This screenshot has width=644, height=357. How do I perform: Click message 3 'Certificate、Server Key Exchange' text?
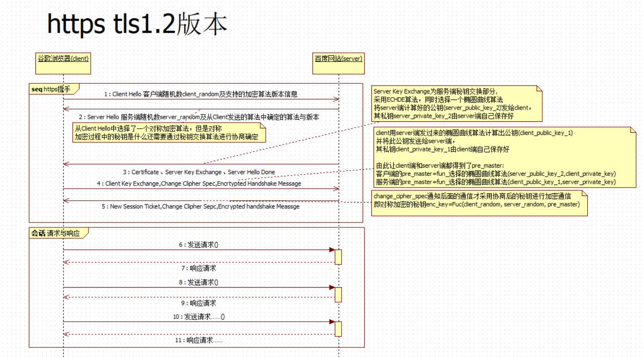click(199, 172)
